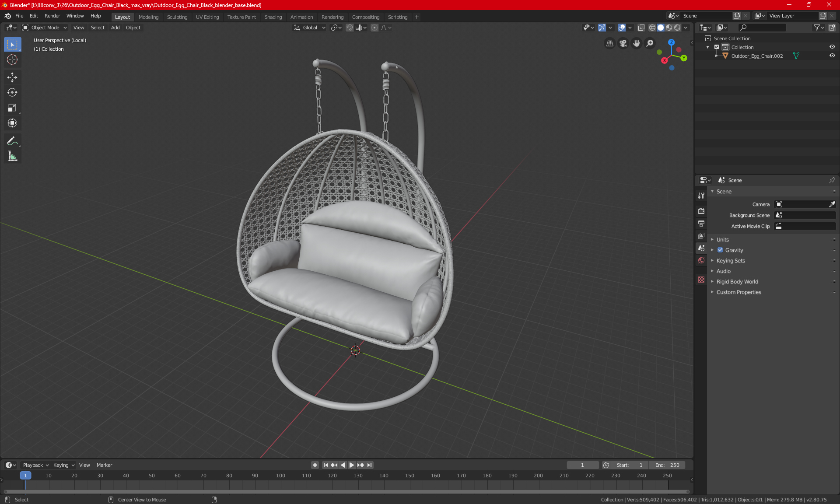Expand the Units panel
This screenshot has height=504, width=840.
click(722, 240)
